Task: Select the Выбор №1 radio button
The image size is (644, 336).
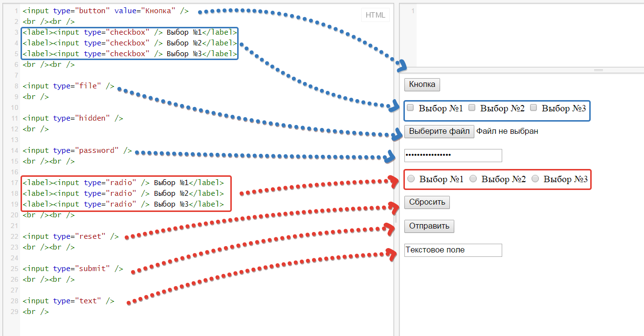Action: [411, 179]
